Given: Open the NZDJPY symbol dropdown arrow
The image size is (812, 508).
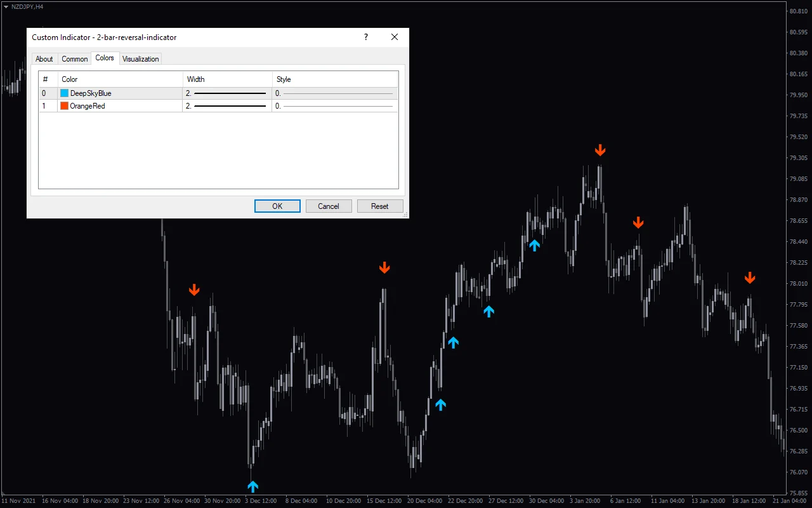Looking at the screenshot, I should pos(6,7).
